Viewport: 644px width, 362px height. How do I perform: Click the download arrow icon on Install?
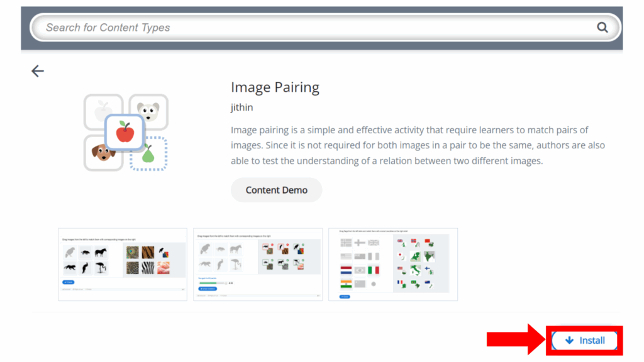pos(569,341)
